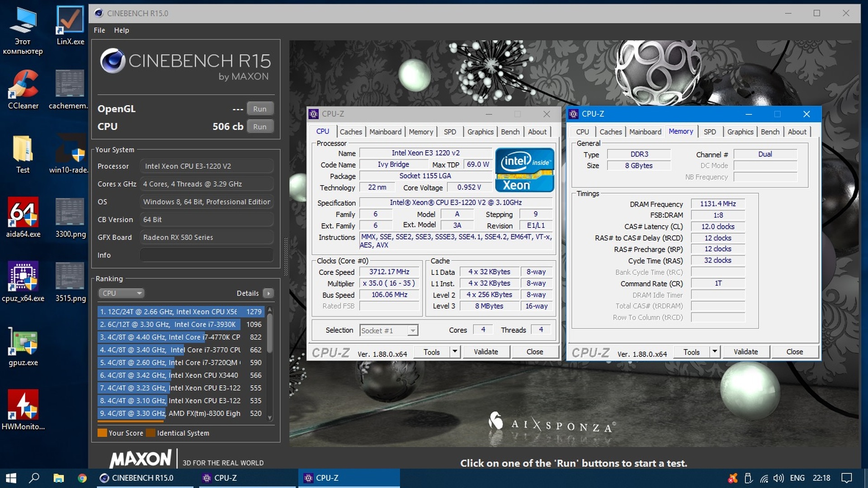Image resolution: width=868 pixels, height=488 pixels.
Task: Launch cpuz_x64.exe from the desktop
Action: click(23, 282)
